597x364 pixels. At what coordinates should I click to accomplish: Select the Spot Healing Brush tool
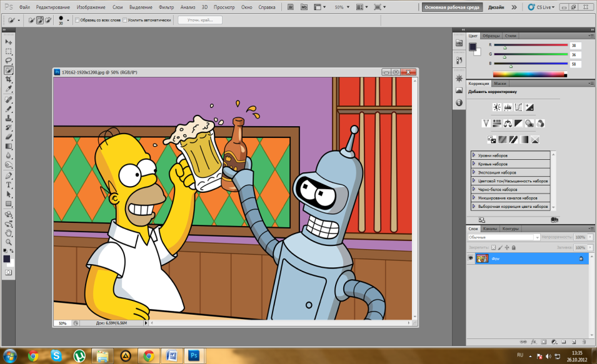tap(8, 100)
